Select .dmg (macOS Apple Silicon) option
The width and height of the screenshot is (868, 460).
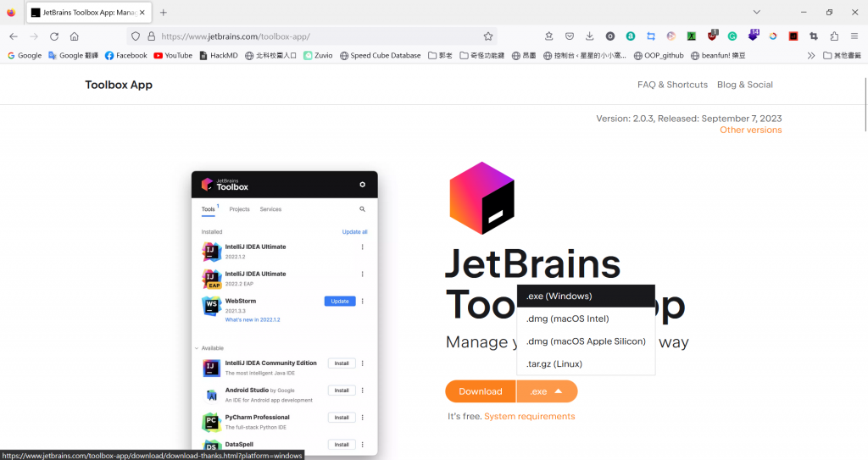click(586, 341)
